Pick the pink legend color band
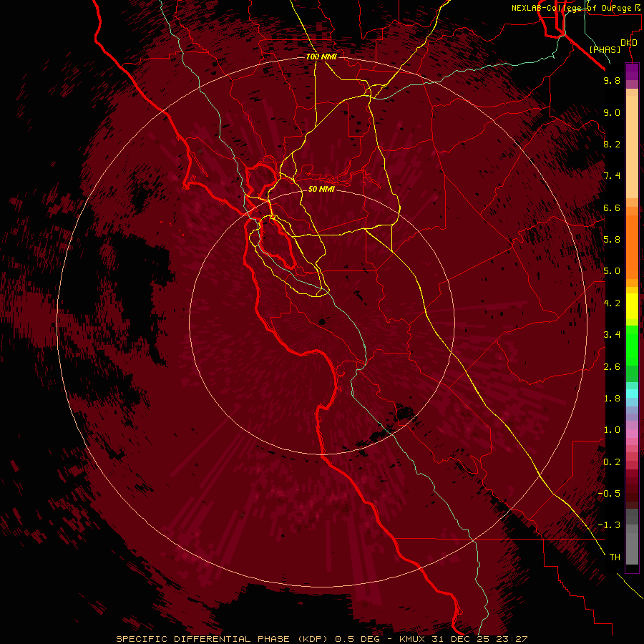 [x=632, y=434]
